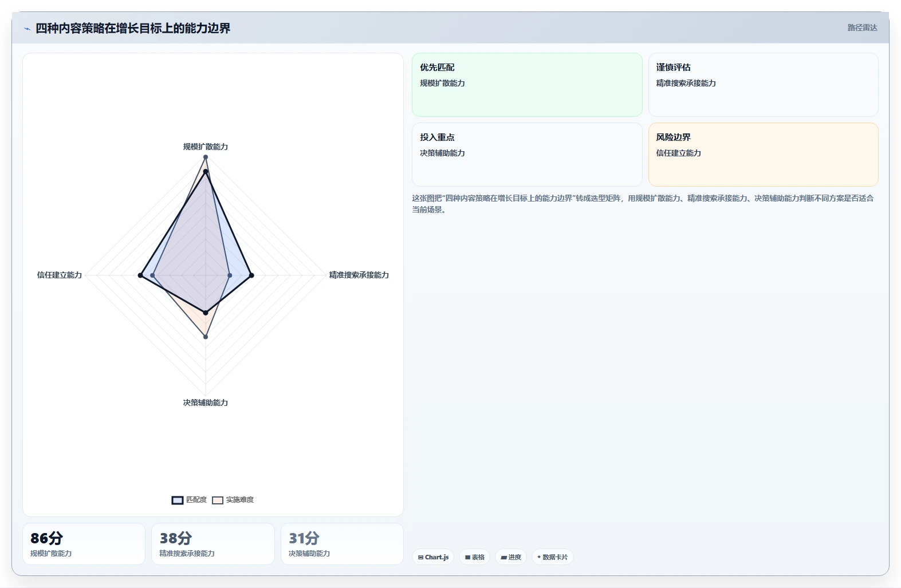Click the 匹配度 point on 信任建立能力 axis
The width and height of the screenshot is (901, 588).
point(140,275)
